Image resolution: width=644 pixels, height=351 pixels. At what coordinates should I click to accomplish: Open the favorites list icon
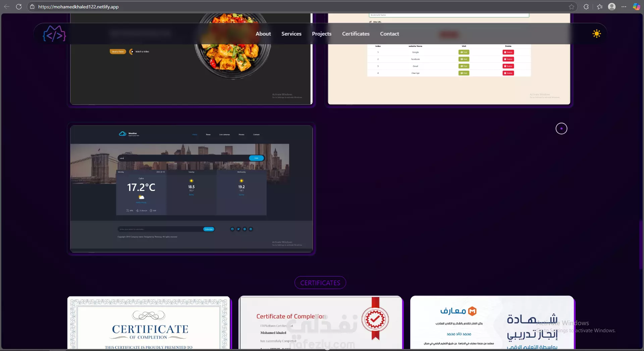pos(600,7)
